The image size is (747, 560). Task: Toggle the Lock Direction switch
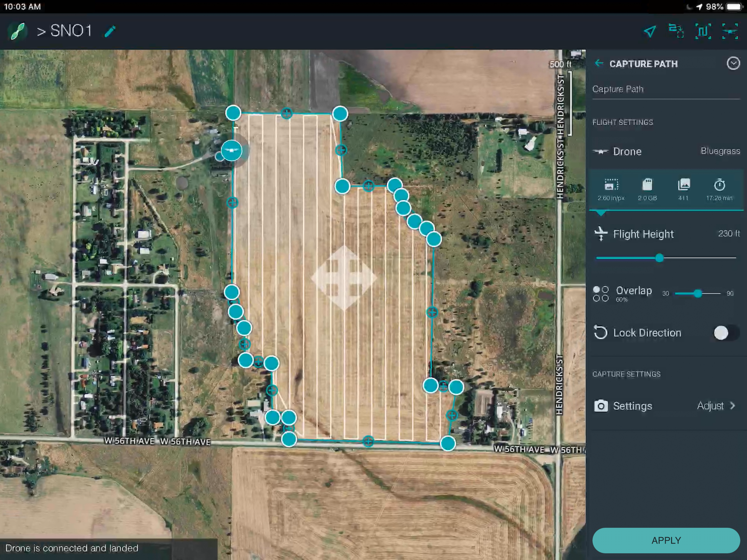point(726,333)
